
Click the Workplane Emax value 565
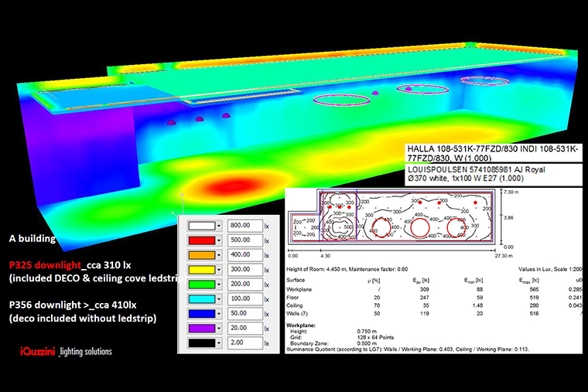534,289
